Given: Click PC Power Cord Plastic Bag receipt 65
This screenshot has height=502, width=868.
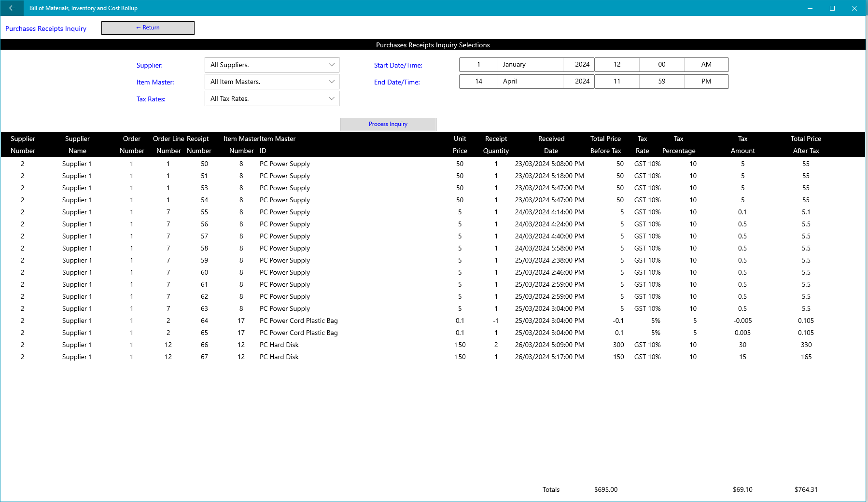Looking at the screenshot, I should point(298,333).
